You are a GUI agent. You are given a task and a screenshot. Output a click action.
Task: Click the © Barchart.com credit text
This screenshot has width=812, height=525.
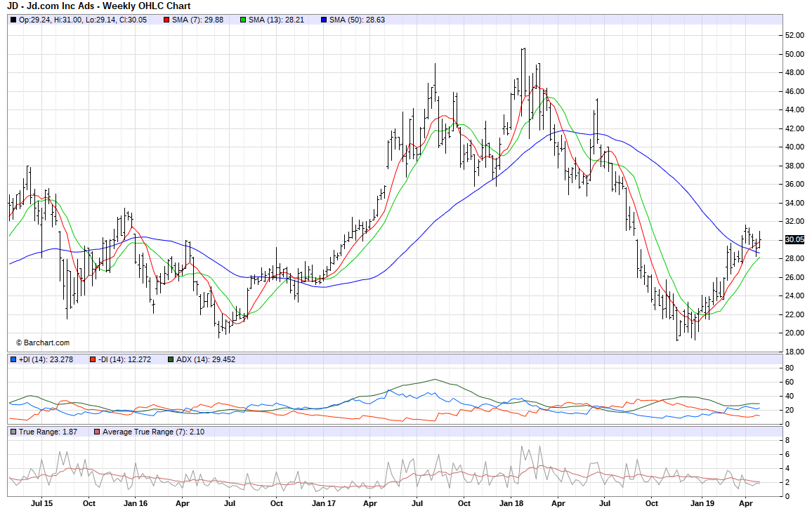click(42, 343)
